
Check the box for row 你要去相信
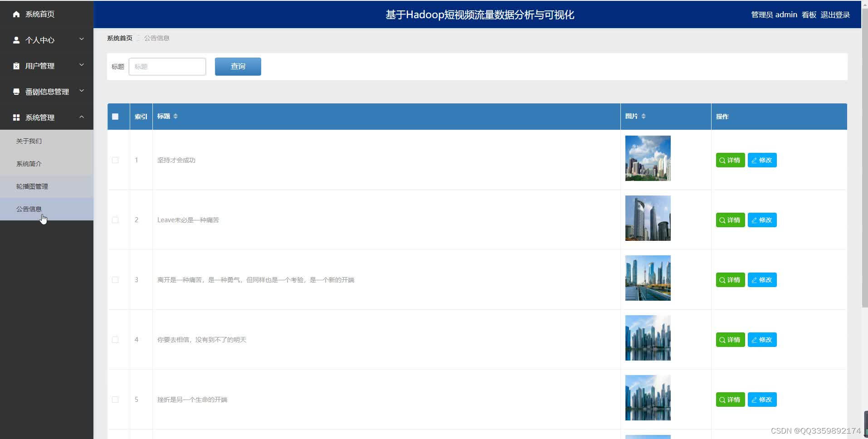[x=115, y=340]
